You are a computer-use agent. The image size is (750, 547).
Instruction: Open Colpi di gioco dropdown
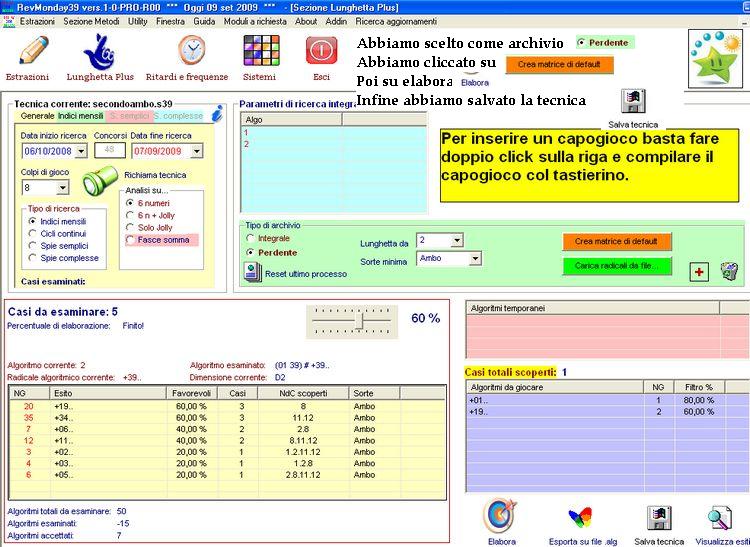(63, 188)
